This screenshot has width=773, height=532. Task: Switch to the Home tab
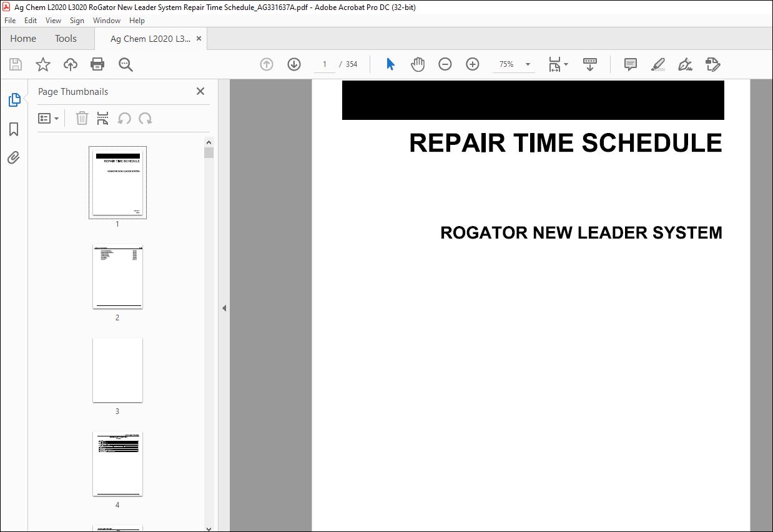coord(23,39)
